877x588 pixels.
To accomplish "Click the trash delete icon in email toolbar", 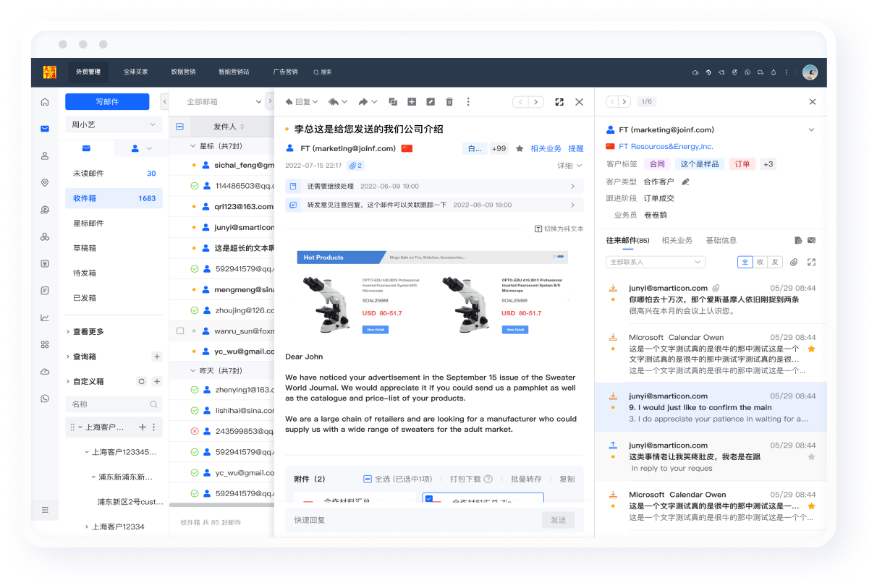I will pos(449,102).
